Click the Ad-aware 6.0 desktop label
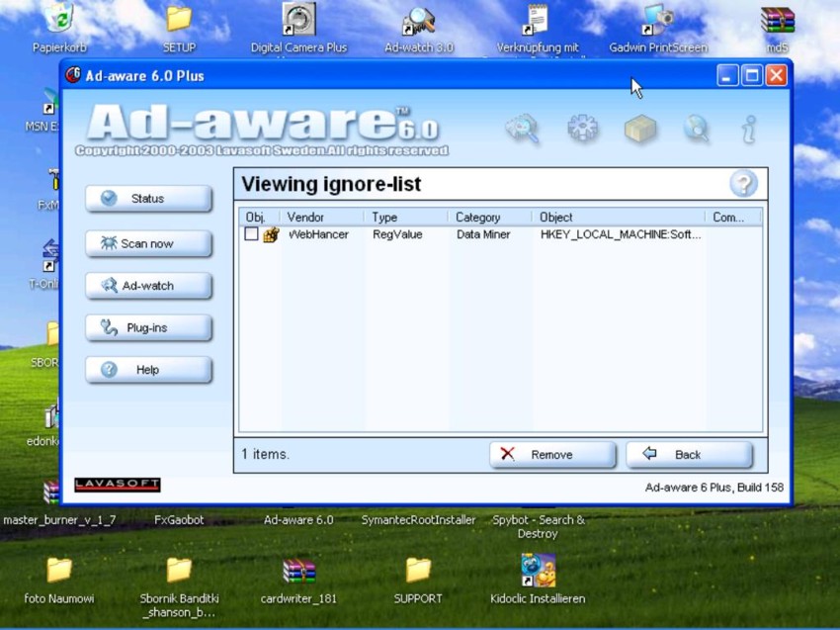This screenshot has width=840, height=630. point(298,519)
